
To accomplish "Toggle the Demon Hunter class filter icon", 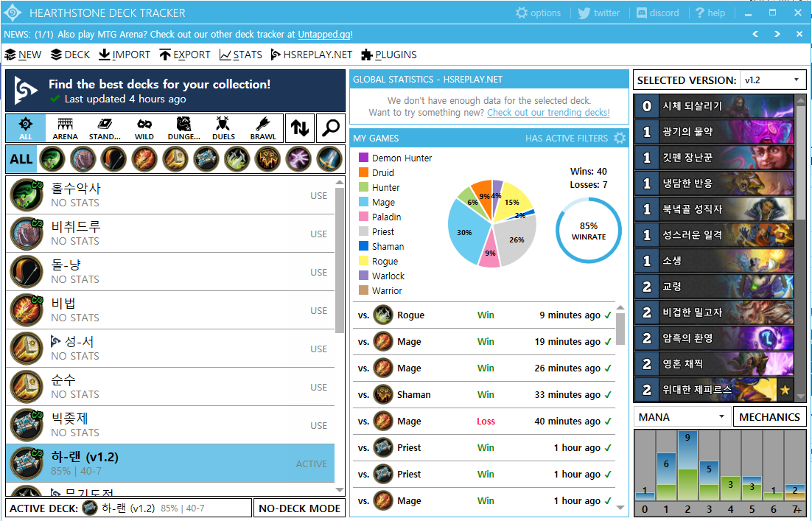I will [52, 159].
